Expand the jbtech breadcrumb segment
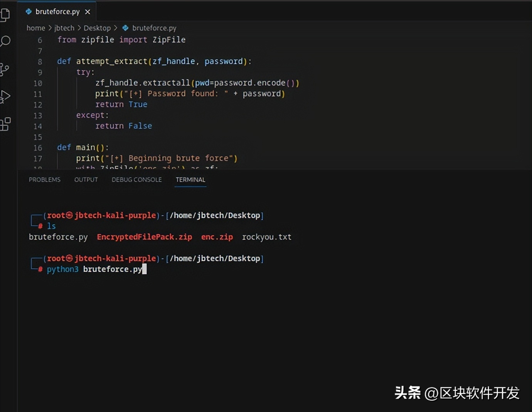 pyautogui.click(x=64, y=28)
